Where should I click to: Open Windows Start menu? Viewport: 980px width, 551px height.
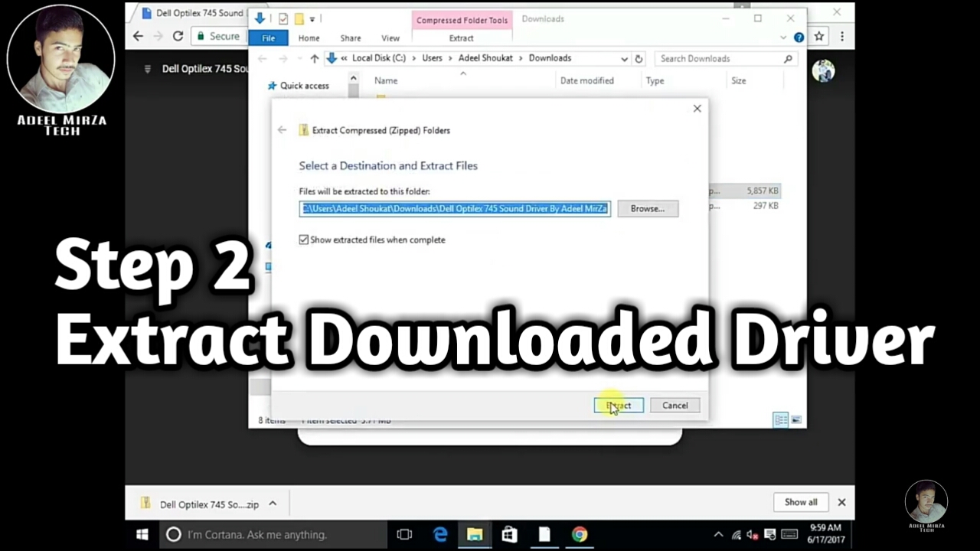pyautogui.click(x=142, y=534)
